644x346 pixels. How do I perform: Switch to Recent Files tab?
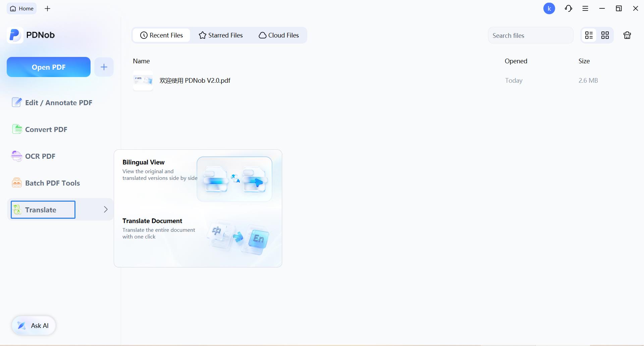click(161, 35)
